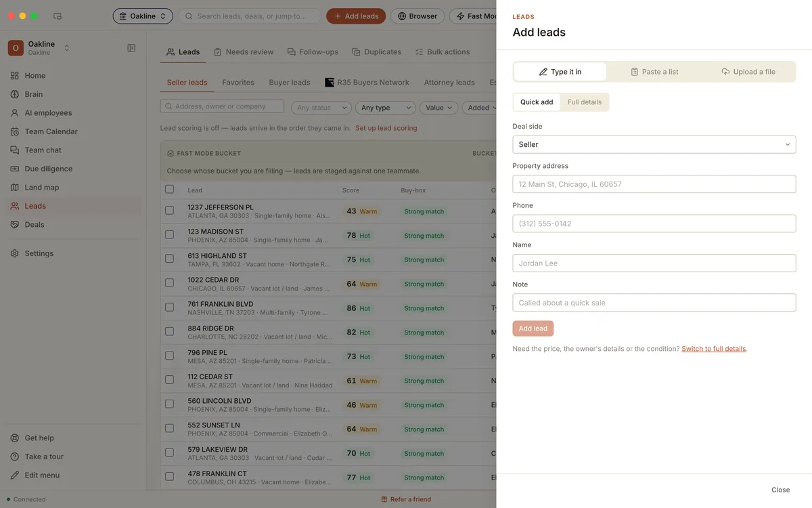
Task: Open the Deals icon in sidebar
Action: [15, 225]
